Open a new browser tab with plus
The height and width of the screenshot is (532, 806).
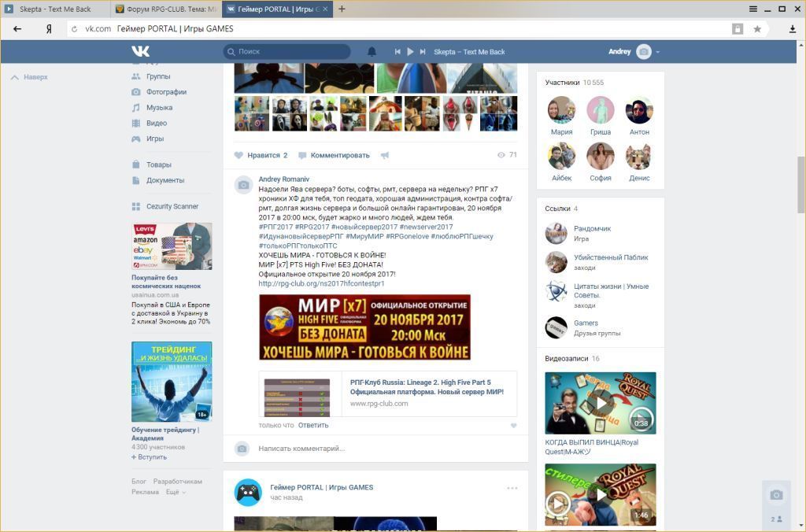pyautogui.click(x=342, y=9)
